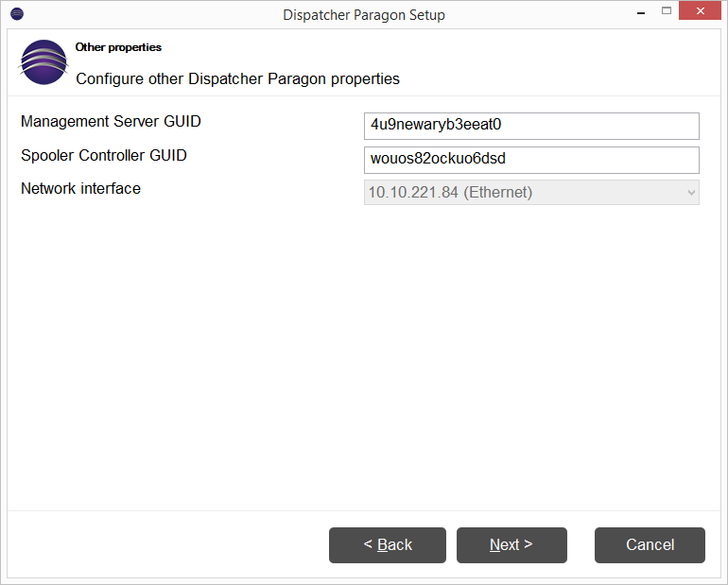Screen dimensions: 728x585
Task: Click the Dispatcher Paragon logo in header
Action: pos(43,62)
